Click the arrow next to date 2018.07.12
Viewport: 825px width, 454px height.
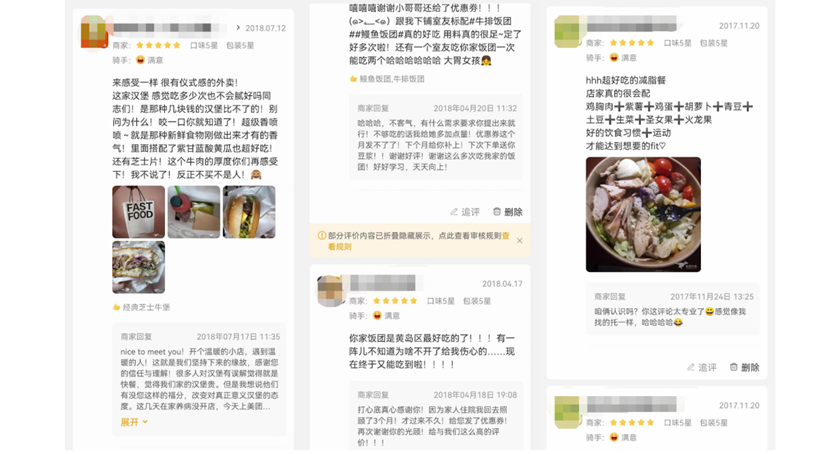tap(238, 27)
